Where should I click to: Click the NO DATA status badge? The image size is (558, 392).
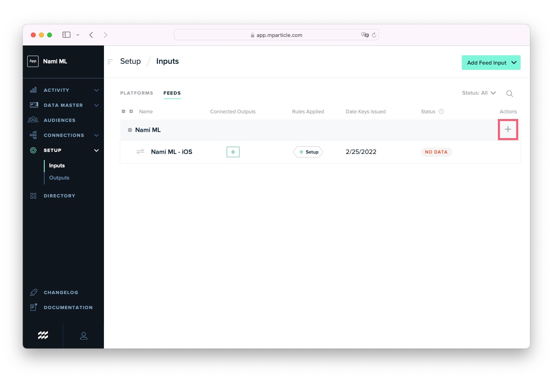436,152
